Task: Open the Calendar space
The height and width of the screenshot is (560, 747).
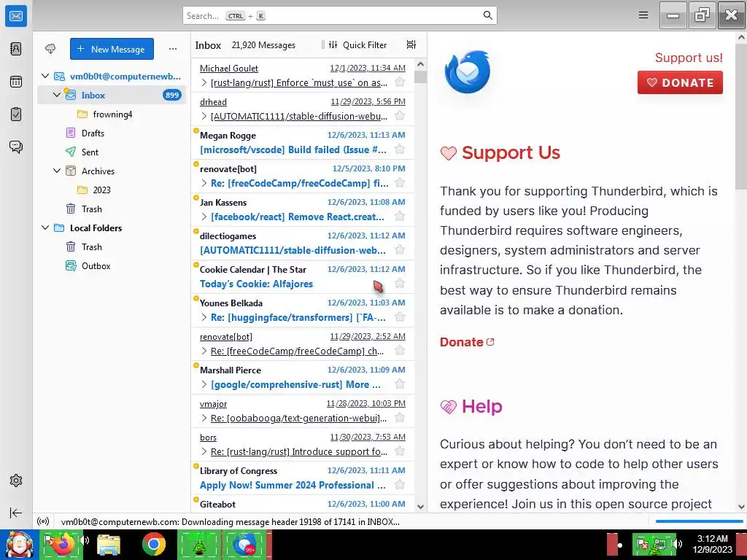Action: pos(16,82)
